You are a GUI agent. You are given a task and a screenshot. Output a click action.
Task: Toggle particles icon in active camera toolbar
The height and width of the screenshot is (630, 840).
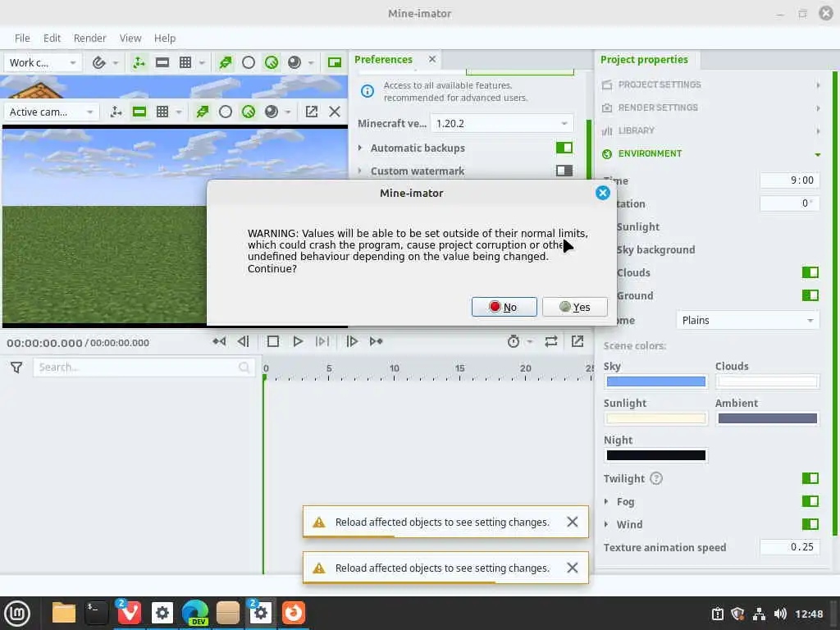(202, 112)
